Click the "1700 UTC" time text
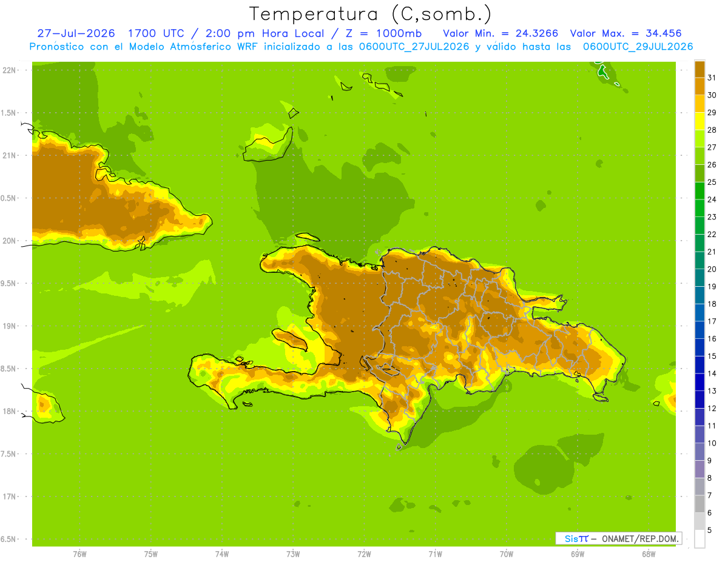This screenshot has height=562, width=728. [157, 33]
